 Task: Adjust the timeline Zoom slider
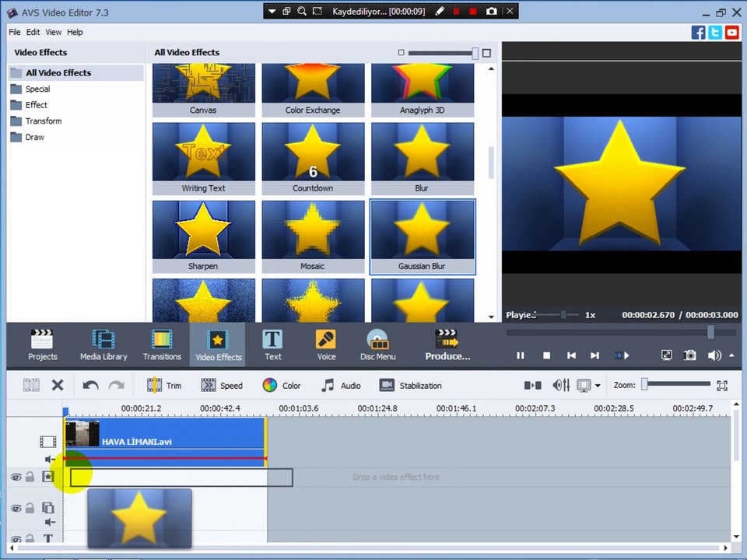click(x=644, y=383)
